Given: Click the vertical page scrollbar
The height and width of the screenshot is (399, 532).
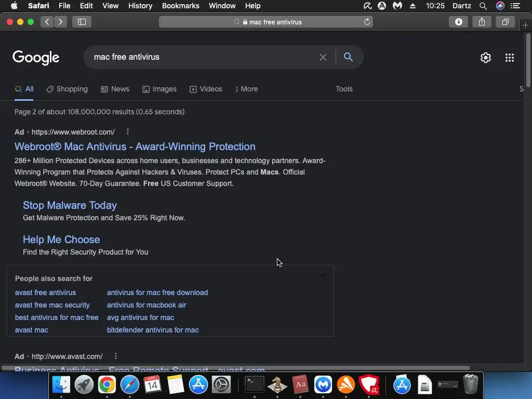Looking at the screenshot, I should click(528, 61).
